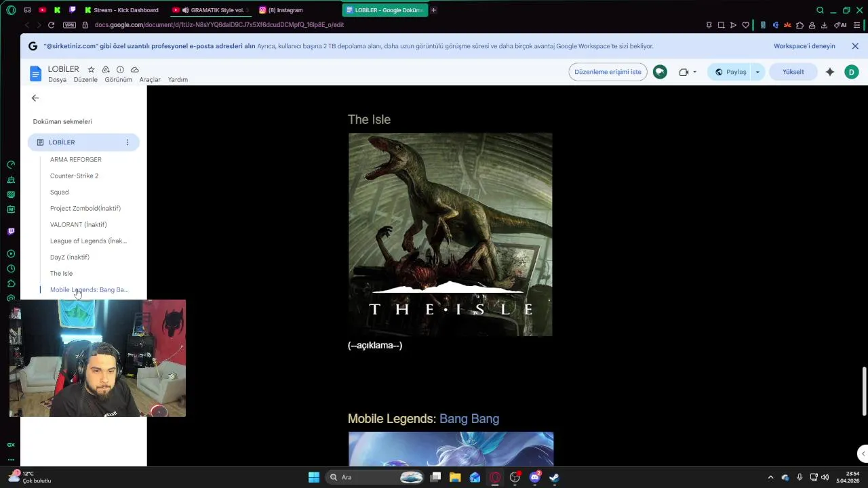Viewport: 868px width, 488px height.
Task: Jump to The Isle heading
Action: (x=61, y=273)
